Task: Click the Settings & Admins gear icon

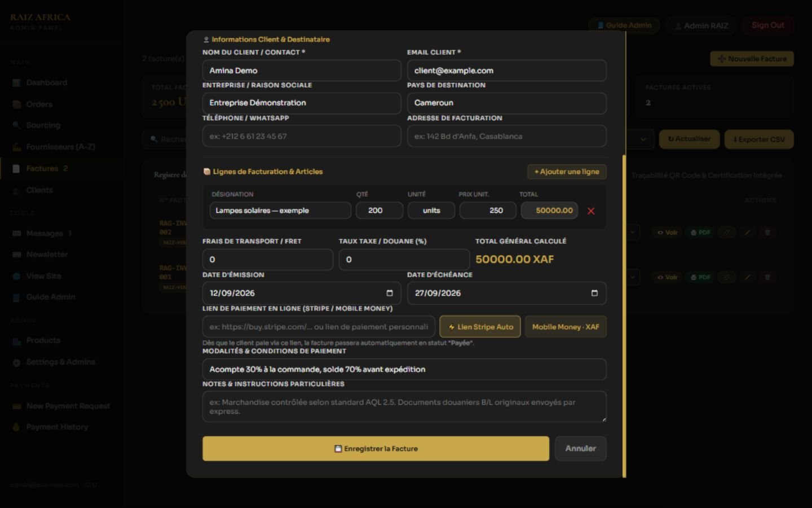Action: pos(16,362)
